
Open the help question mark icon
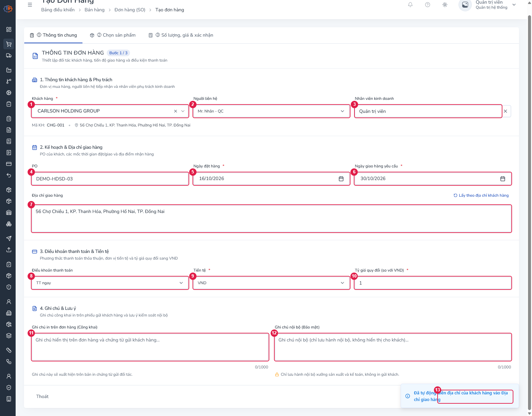428,5
